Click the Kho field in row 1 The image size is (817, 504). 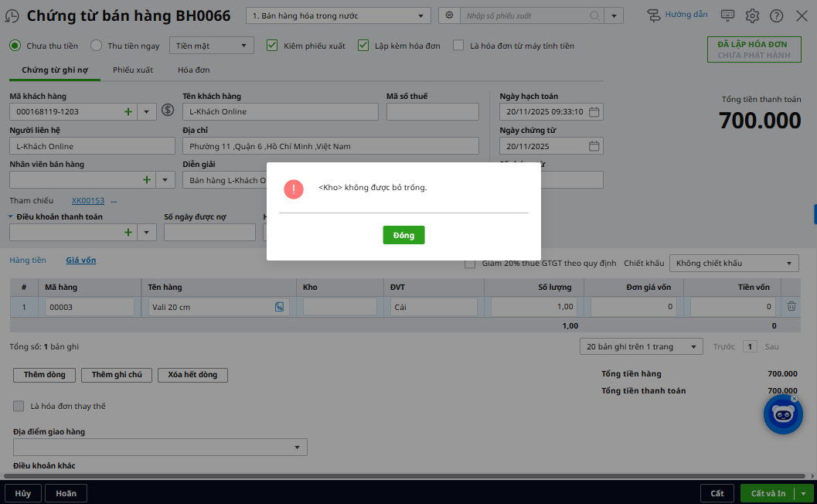[340, 307]
